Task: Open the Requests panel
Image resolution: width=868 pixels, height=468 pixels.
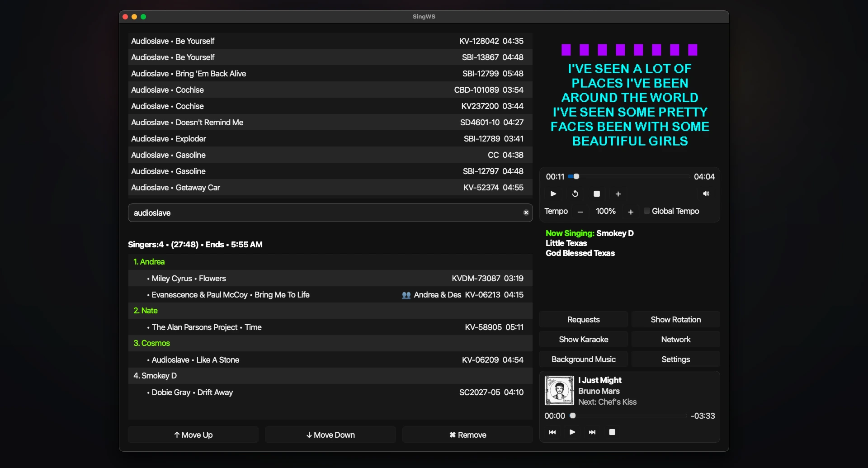Action: click(x=583, y=320)
